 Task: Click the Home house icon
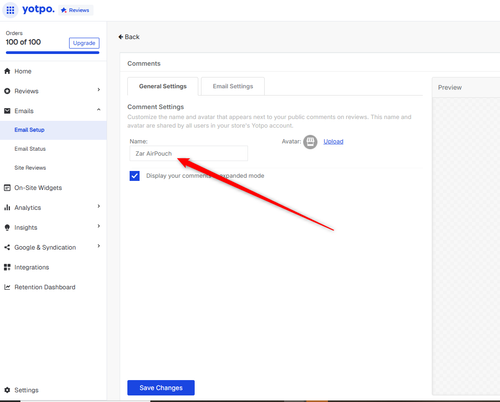click(7, 71)
